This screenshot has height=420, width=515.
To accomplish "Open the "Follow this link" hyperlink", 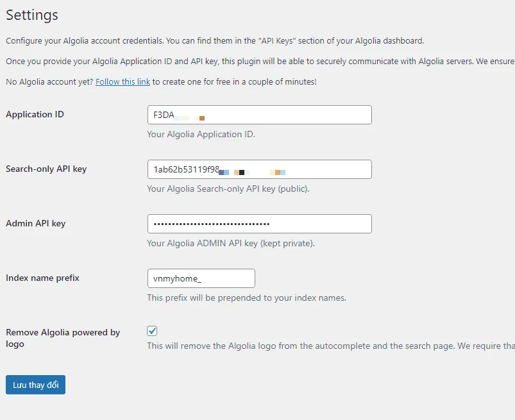I will [122, 82].
